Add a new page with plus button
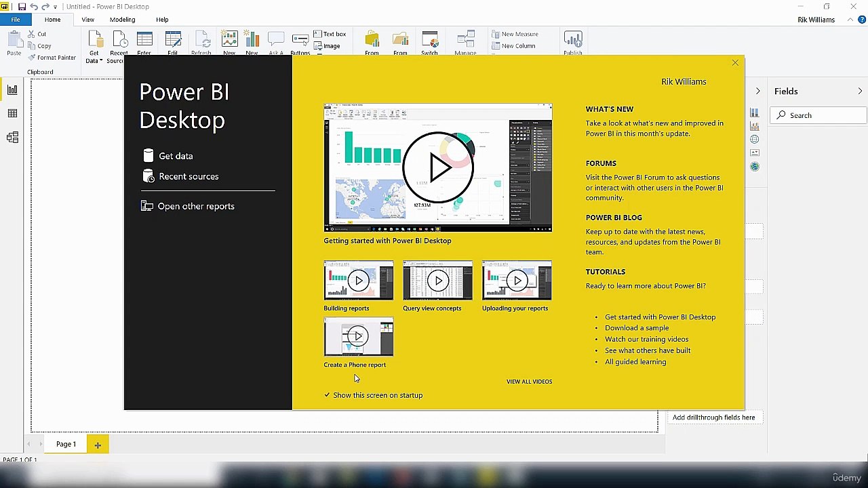 [98, 445]
